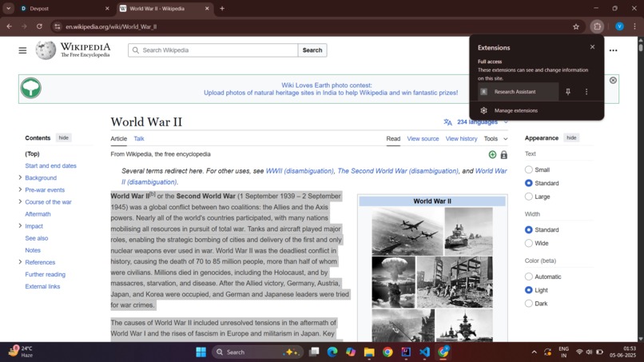Open Visual Studio Code from the taskbar

[424, 352]
